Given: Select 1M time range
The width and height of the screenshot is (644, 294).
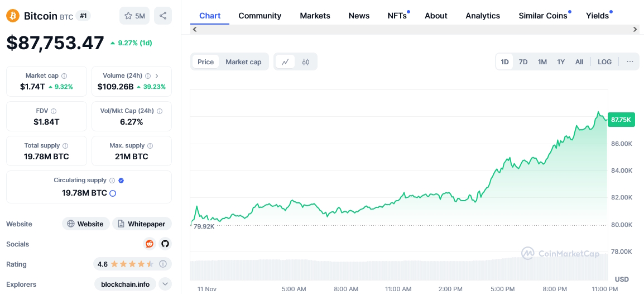Looking at the screenshot, I should (542, 61).
